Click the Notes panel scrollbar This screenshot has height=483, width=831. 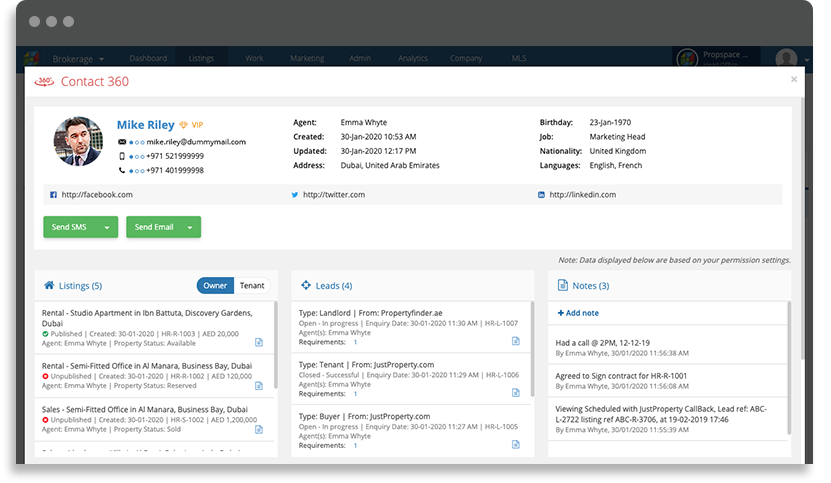coord(789,368)
